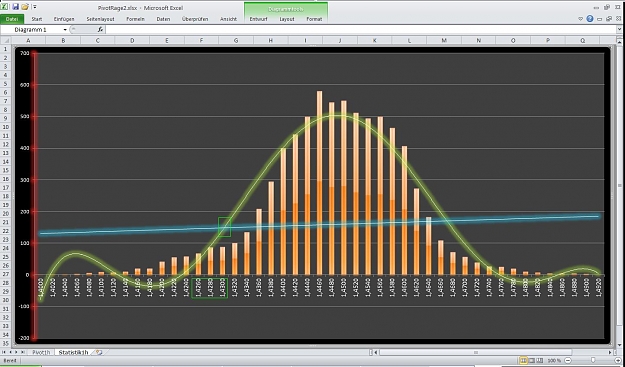Open the Format chart tools tab
625x367 pixels.
pyautogui.click(x=314, y=19)
